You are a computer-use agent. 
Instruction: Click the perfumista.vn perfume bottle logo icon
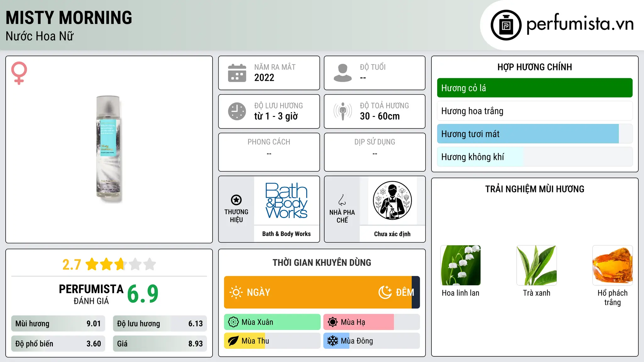506,25
